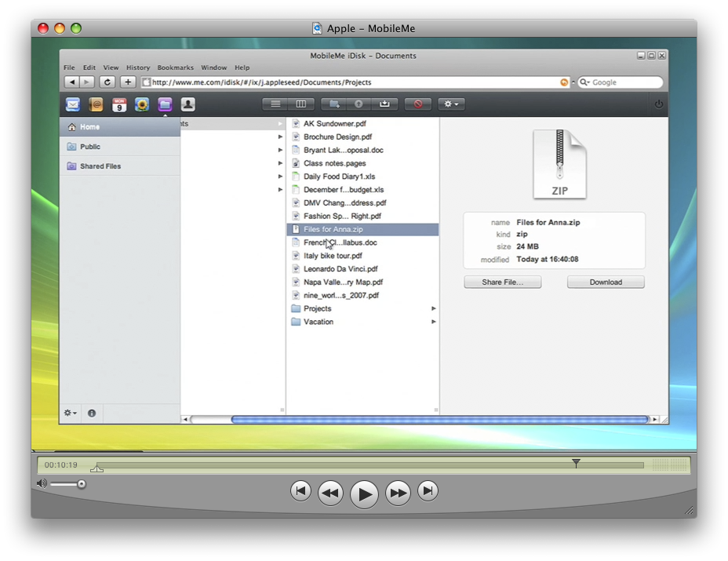Click the QuickTime volume slider knob
Screen dimensions: 728x561
(x=82, y=484)
